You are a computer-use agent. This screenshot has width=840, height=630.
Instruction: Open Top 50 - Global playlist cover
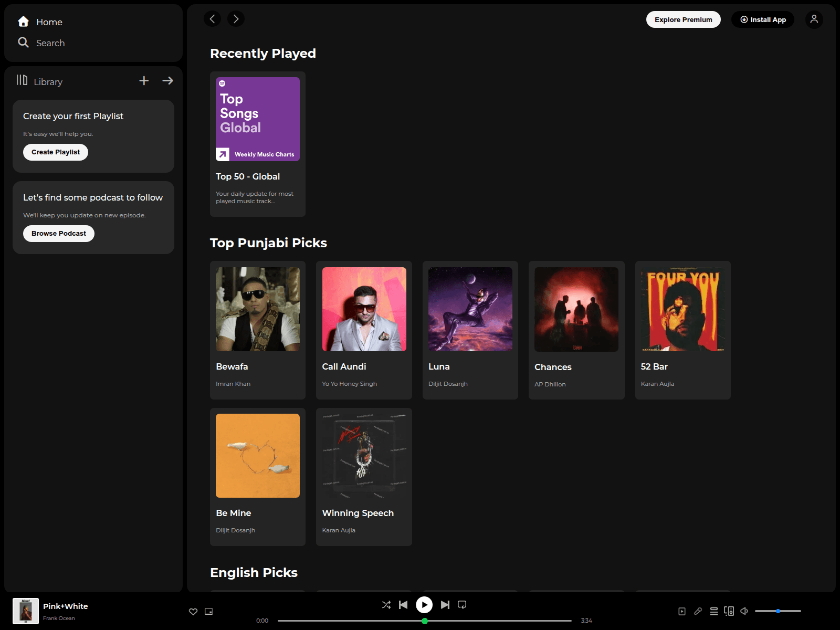click(258, 119)
